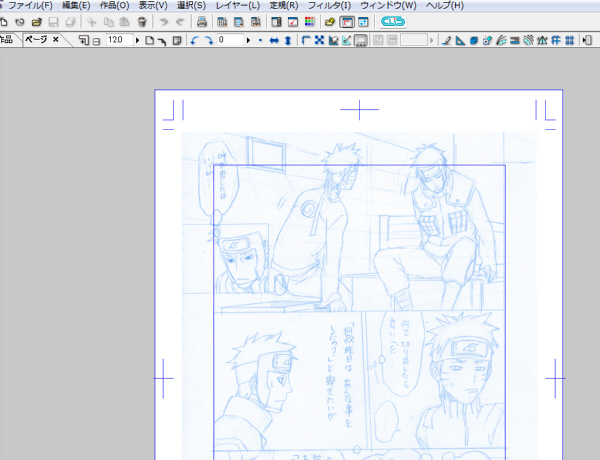Screen dimensions: 600x460
Task: Open the 表示(V) menu
Action: tap(153, 6)
